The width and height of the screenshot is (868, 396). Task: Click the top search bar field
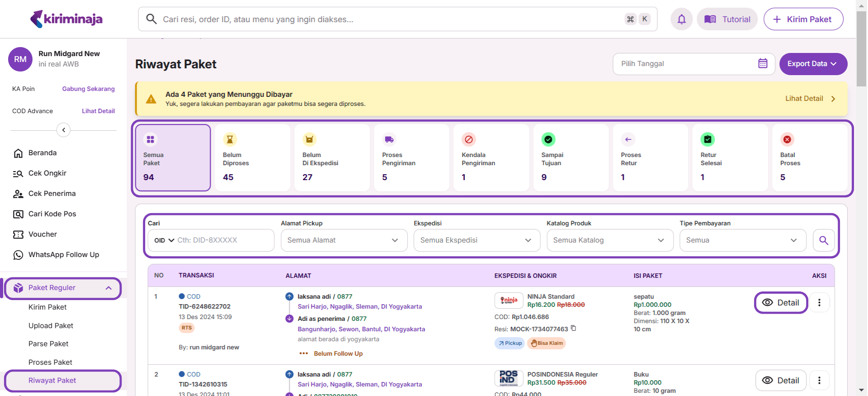point(389,19)
